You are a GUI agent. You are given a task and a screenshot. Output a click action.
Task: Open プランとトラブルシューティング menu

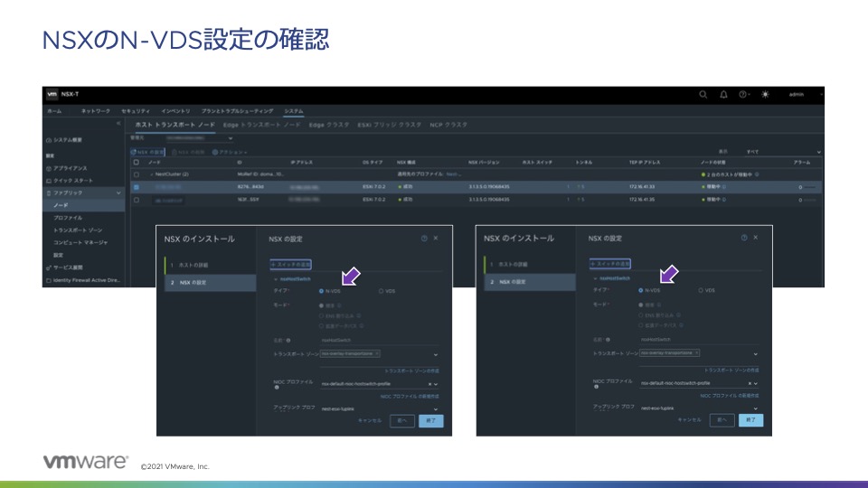(x=237, y=111)
